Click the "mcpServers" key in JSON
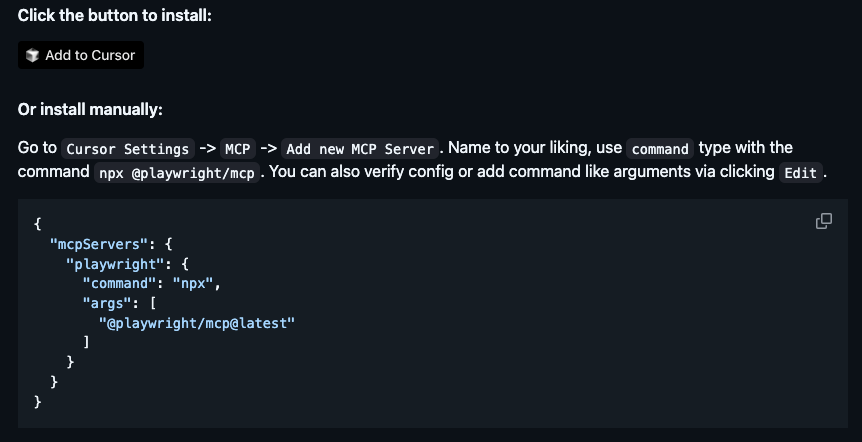The height and width of the screenshot is (442, 862). pos(99,244)
